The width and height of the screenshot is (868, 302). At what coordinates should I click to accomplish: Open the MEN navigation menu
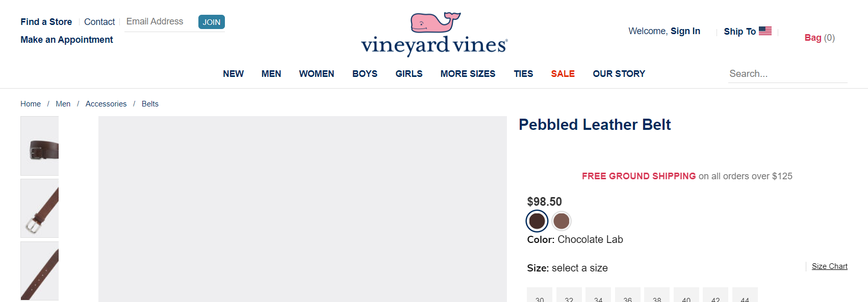click(x=271, y=74)
